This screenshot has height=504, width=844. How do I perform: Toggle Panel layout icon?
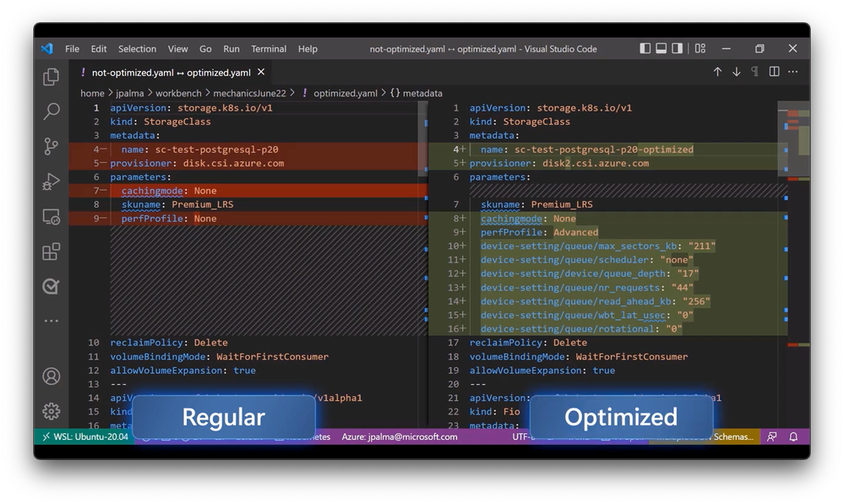coord(661,48)
